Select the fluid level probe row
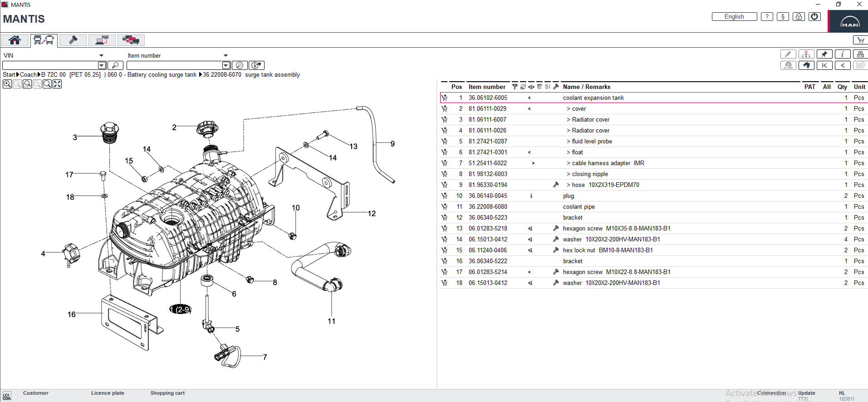This screenshot has width=868, height=402. pyautogui.click(x=654, y=141)
